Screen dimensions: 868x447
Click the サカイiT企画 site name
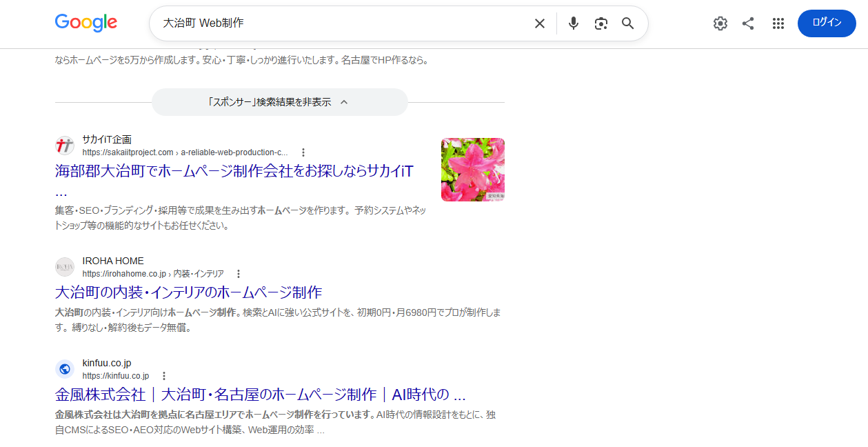[107, 139]
